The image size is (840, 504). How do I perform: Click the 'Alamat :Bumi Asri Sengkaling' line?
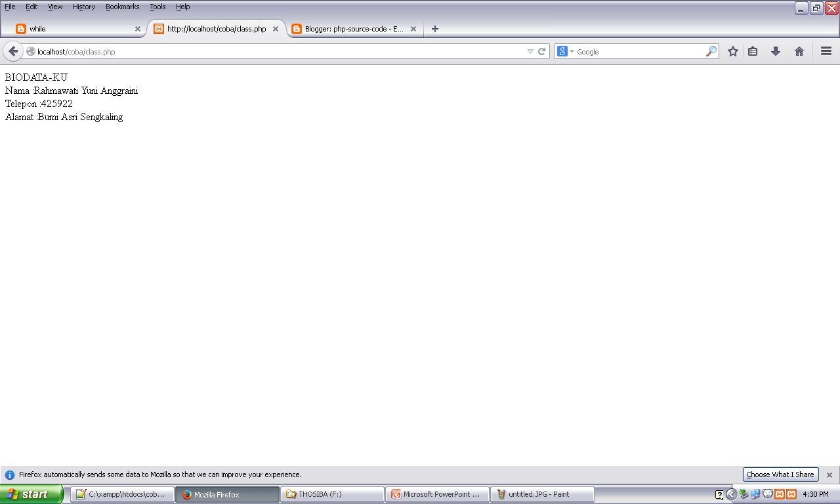pos(64,117)
